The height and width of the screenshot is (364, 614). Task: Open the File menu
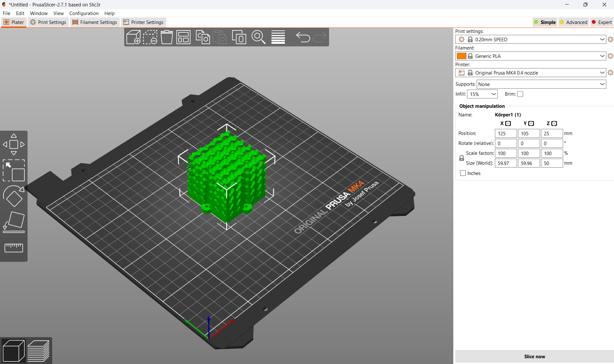[6, 13]
